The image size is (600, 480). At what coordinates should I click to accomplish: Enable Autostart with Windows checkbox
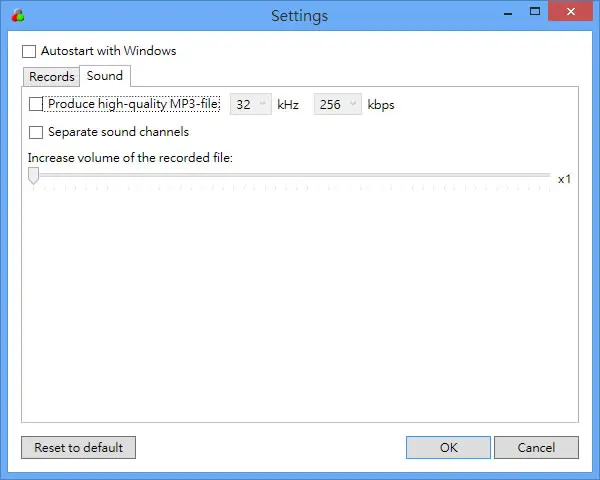(29, 51)
